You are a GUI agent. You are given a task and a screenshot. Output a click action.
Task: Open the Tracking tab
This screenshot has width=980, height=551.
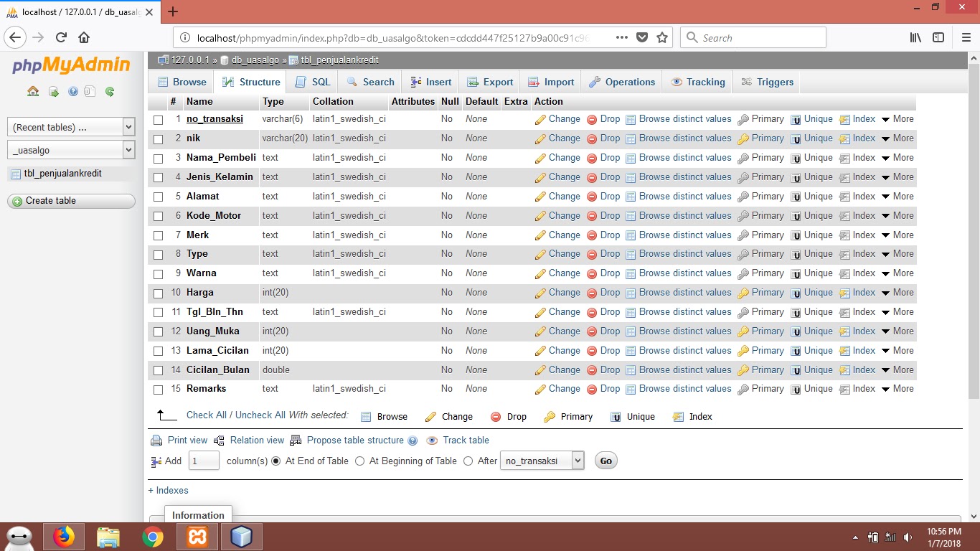click(697, 81)
